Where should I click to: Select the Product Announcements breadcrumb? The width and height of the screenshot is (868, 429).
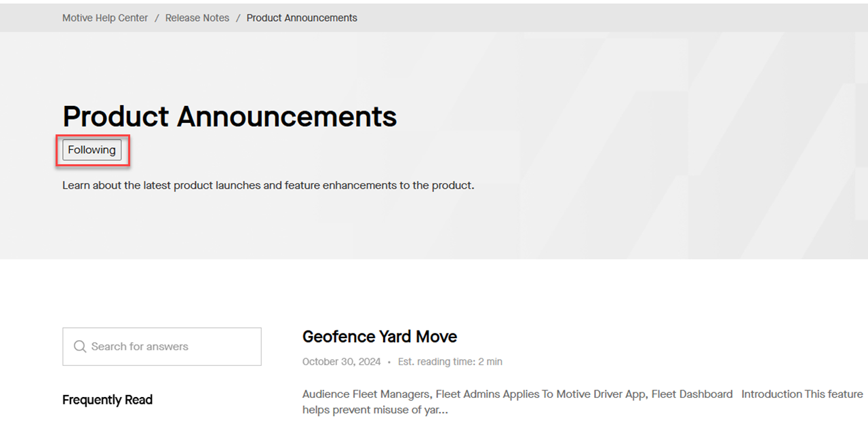tap(302, 18)
